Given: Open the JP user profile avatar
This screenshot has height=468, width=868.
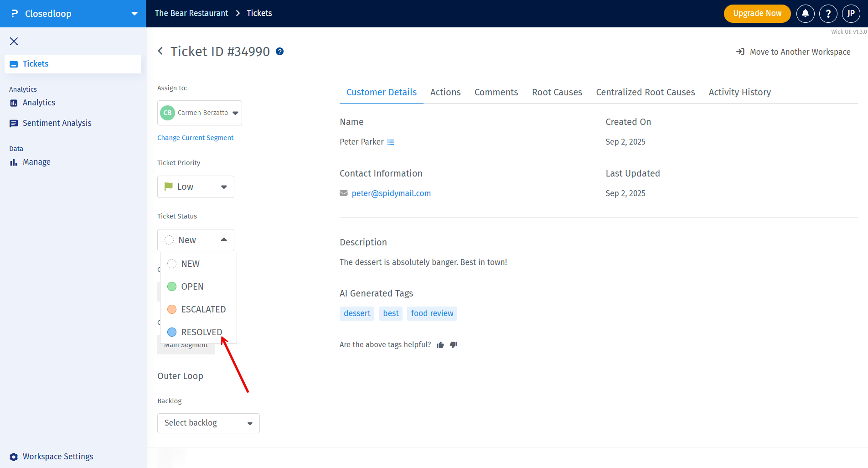Looking at the screenshot, I should [x=851, y=14].
